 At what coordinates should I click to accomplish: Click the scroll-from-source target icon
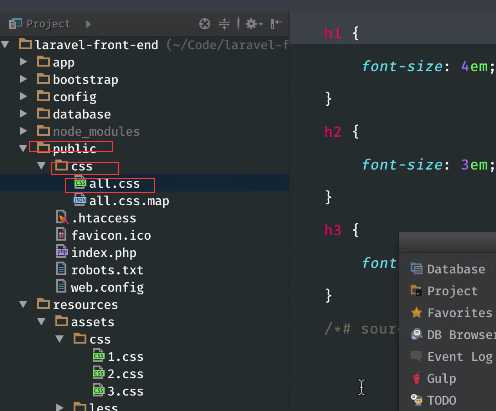click(x=204, y=24)
